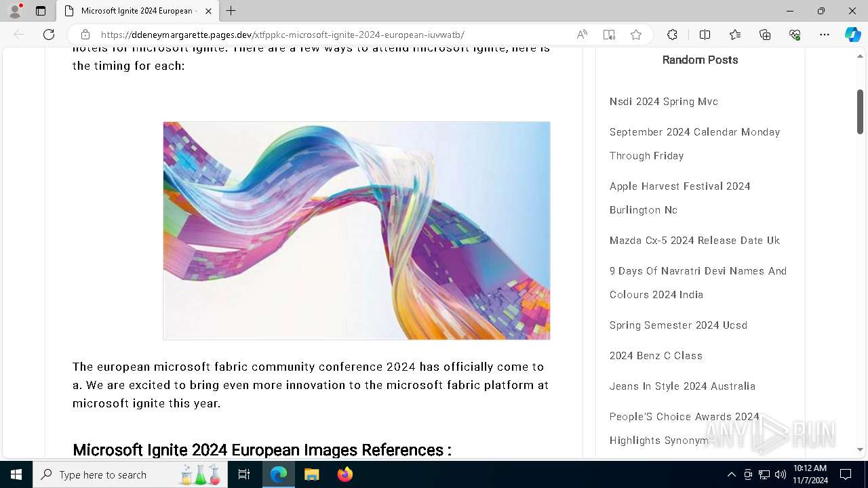Open the Windows Start menu
This screenshot has height=488, width=868.
coord(16,474)
